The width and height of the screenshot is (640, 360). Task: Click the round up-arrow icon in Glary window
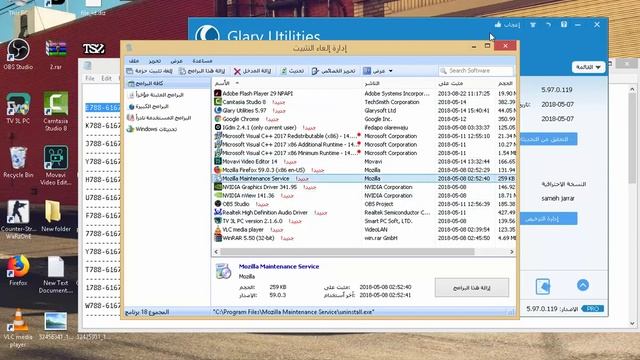pos(583,285)
